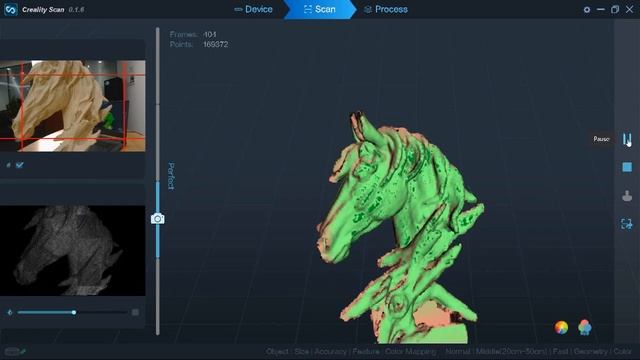640x360 pixels.
Task: Click 'Middle(20cm-50cm)' status bar text
Action: 511,351
